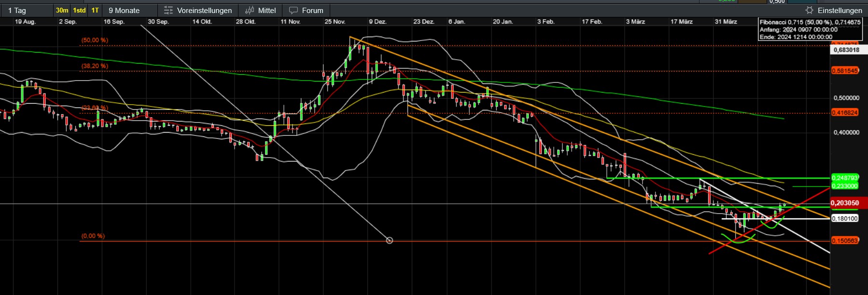868x295 pixels.
Task: Click the 19 Aug. date axis label
Action: pos(25,22)
